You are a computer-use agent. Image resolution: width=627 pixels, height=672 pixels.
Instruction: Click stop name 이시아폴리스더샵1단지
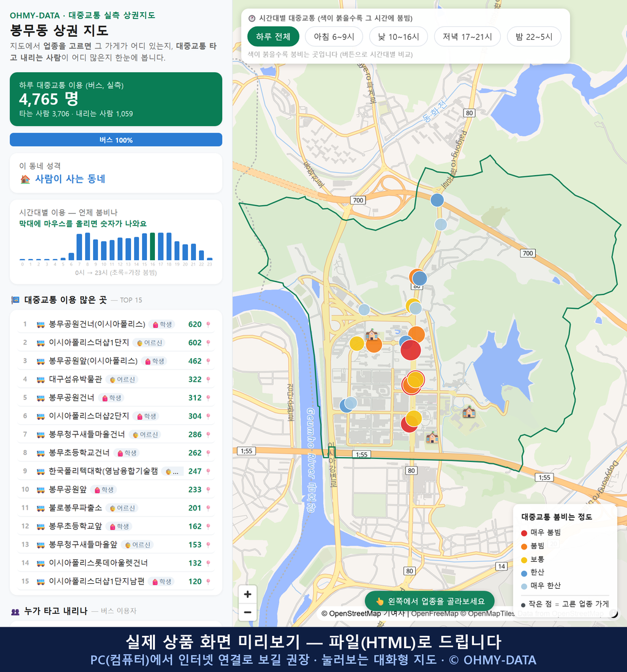coord(89,343)
